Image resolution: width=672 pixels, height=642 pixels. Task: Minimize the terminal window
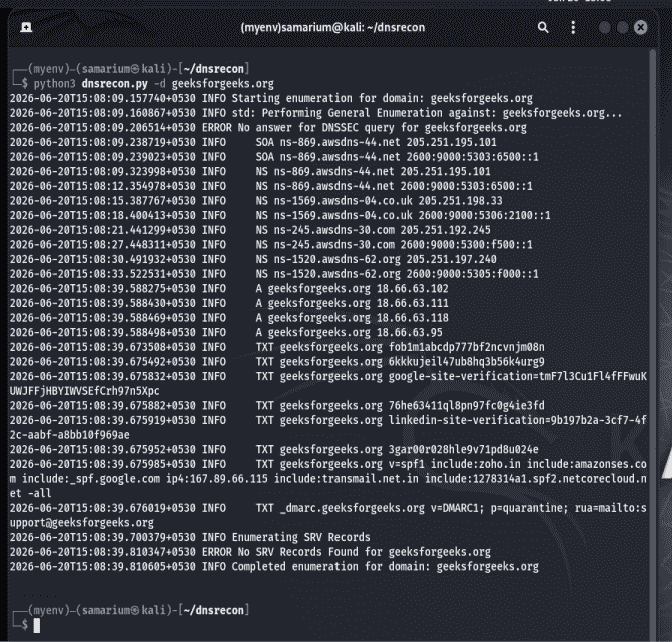605,27
